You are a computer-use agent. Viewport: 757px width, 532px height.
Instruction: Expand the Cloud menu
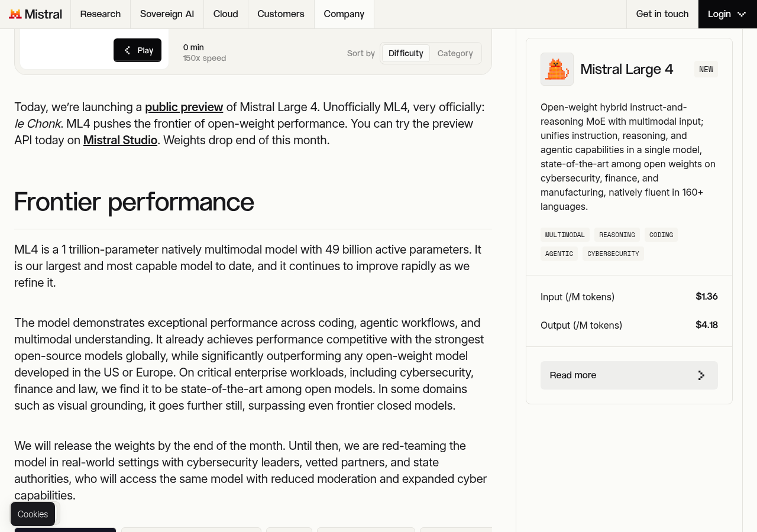point(226,14)
